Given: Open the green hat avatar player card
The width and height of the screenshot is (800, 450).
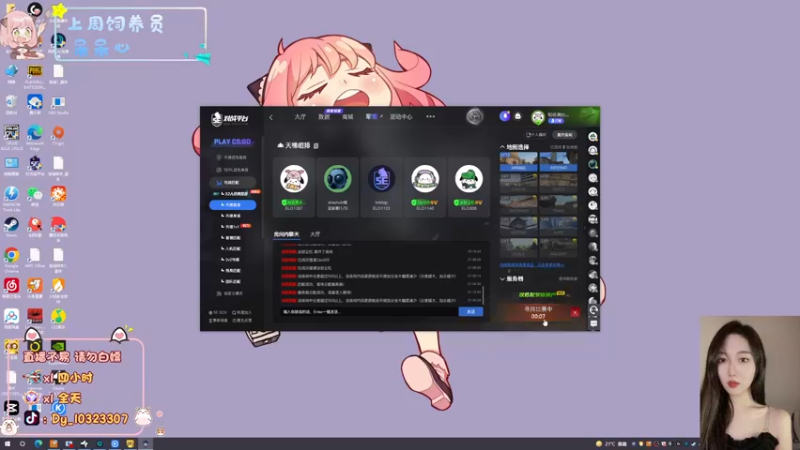Looking at the screenshot, I should pos(469,187).
